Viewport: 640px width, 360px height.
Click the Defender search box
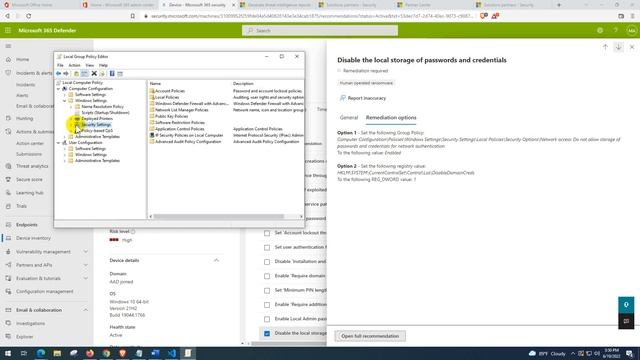coord(320,31)
